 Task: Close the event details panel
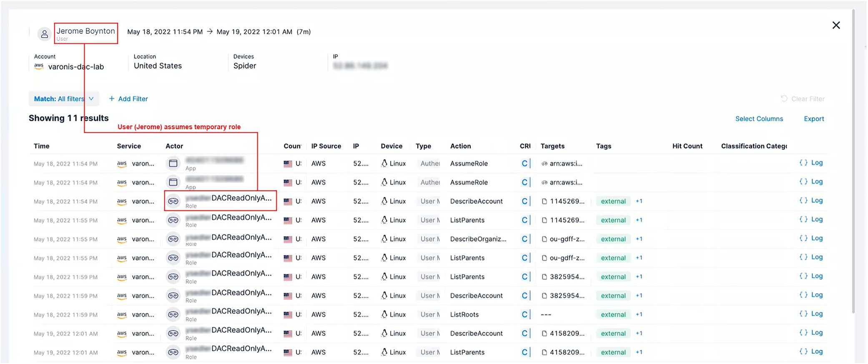(836, 25)
